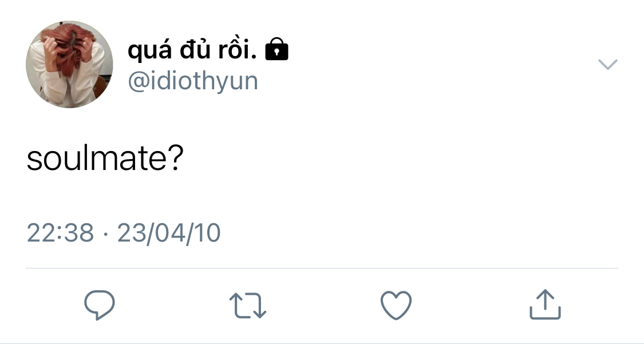Open the share sheet for this tweet

coord(544,305)
